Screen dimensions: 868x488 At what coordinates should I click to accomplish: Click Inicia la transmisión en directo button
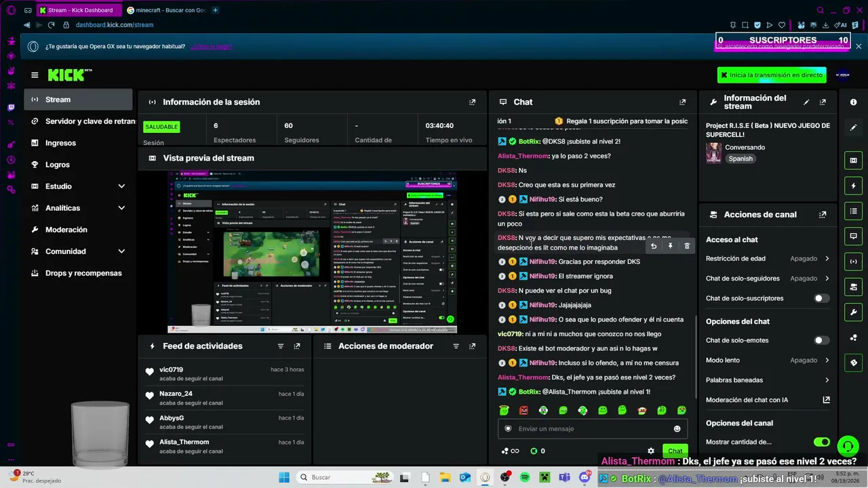point(772,75)
